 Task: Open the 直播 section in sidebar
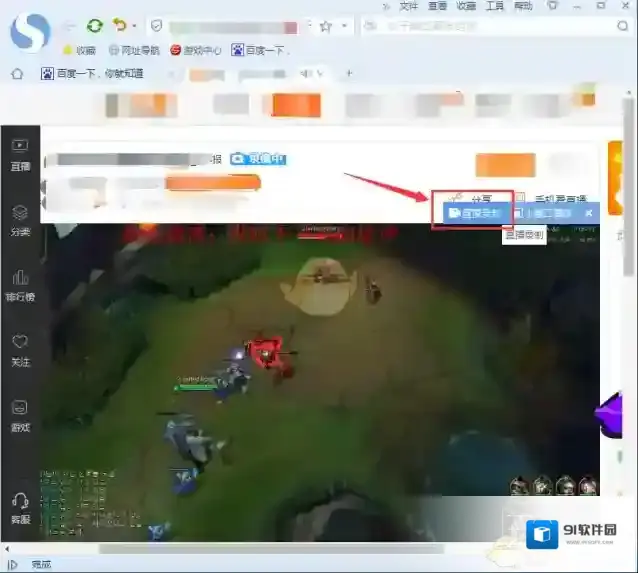click(x=19, y=152)
